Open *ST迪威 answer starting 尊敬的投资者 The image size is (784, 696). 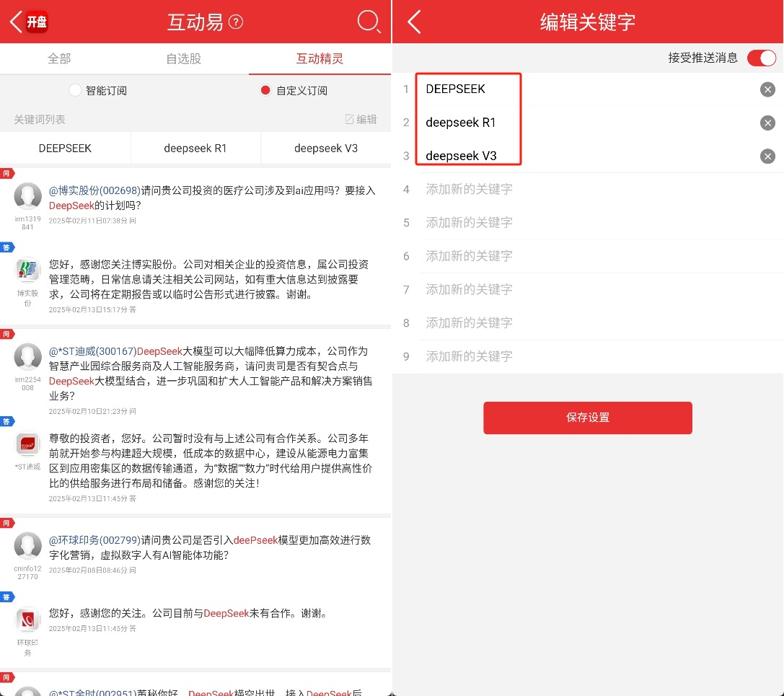211,460
